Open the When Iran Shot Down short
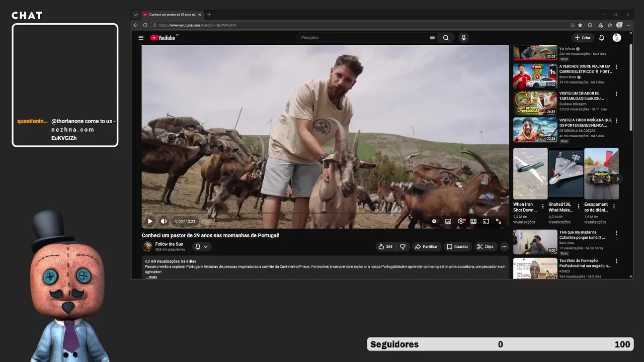644x362 pixels. 530,173
